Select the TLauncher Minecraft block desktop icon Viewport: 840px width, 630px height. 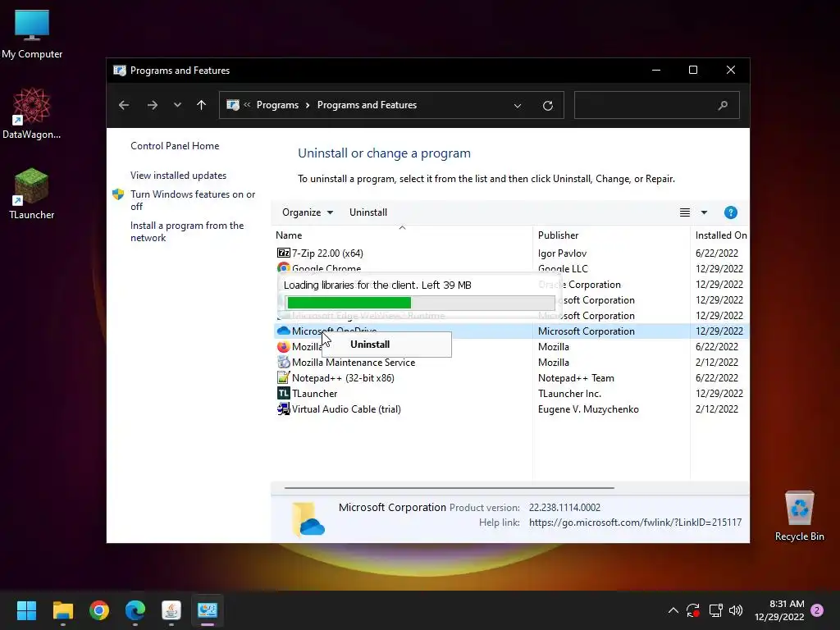tap(32, 194)
